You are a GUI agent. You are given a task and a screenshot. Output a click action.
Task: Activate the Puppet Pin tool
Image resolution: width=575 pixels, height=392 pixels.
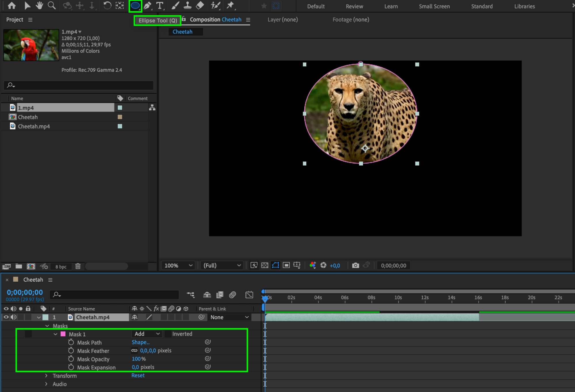(x=230, y=5)
